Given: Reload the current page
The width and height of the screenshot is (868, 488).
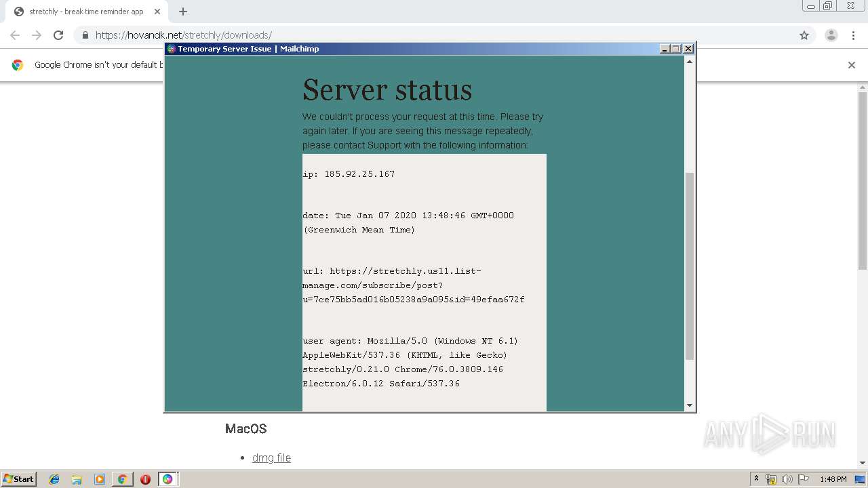Looking at the screenshot, I should pyautogui.click(x=58, y=35).
